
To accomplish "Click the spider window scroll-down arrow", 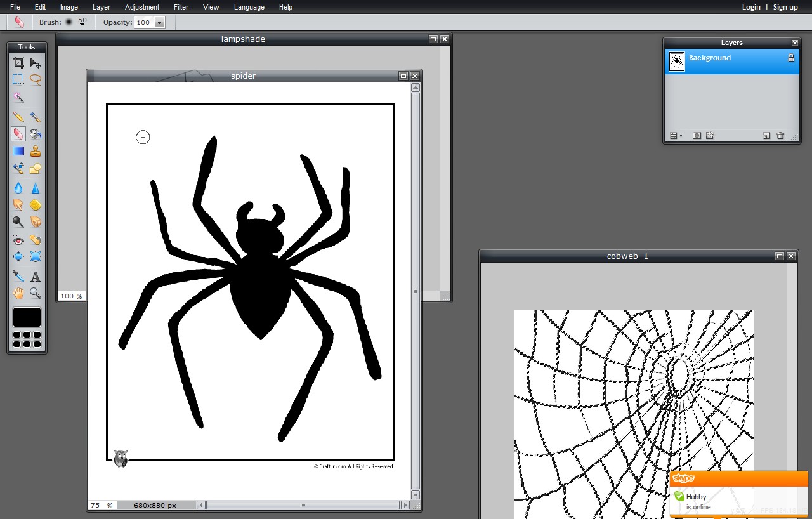I will (416, 495).
